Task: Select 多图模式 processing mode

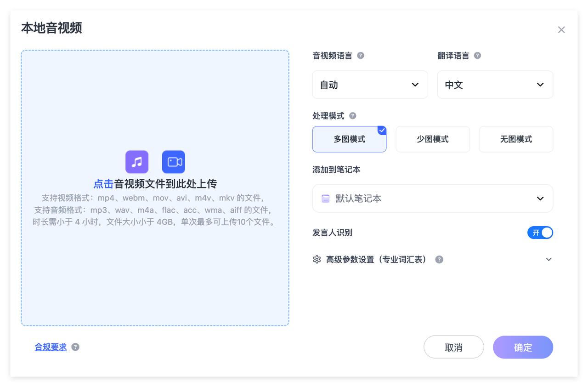Action: (x=349, y=139)
